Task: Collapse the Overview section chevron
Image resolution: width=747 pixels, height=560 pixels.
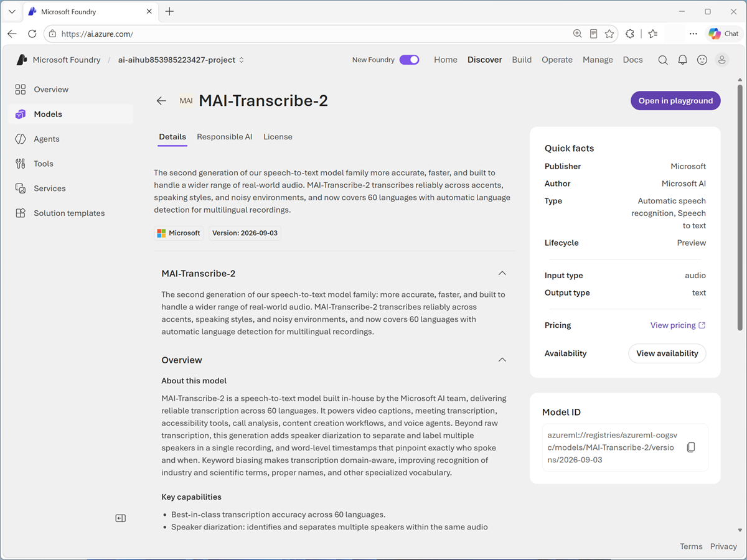Action: pos(502,360)
